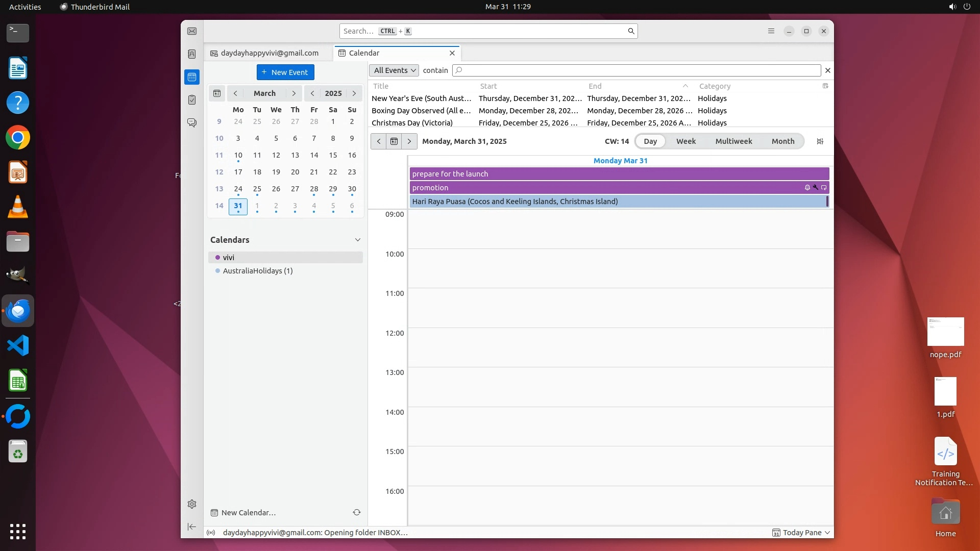This screenshot has height=551, width=980.
Task: Select the Week view
Action: (685, 141)
